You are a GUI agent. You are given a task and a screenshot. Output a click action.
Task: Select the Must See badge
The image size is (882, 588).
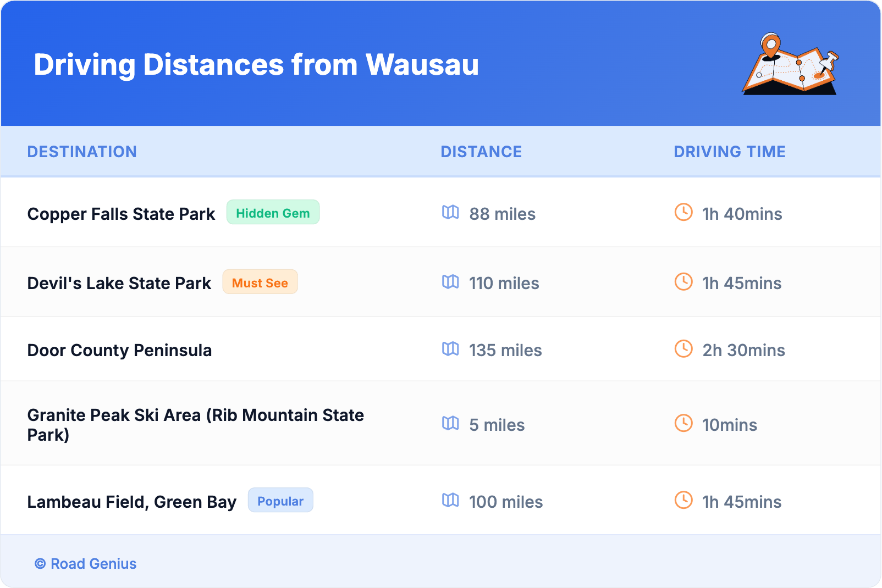point(260,282)
